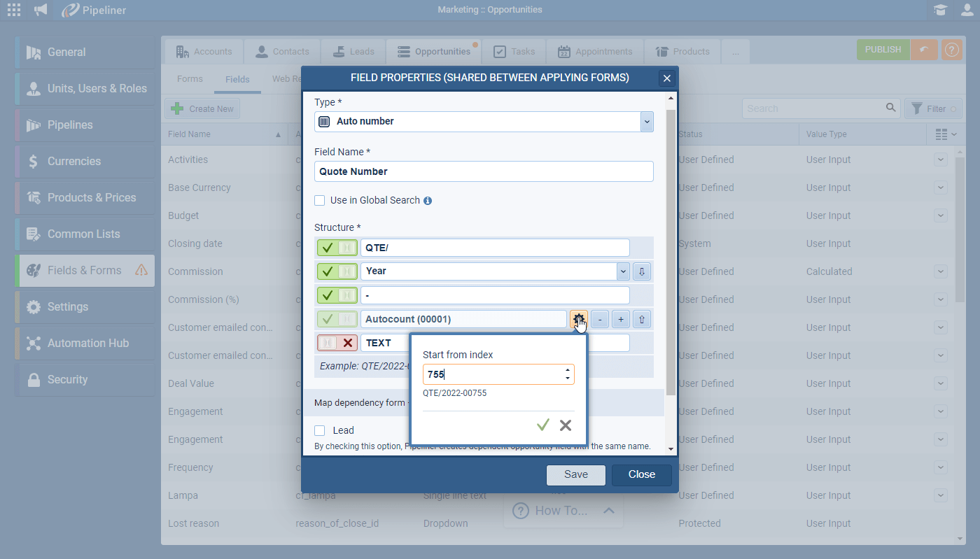Open the app grid icon in top bar
Image resolution: width=980 pixels, height=559 pixels.
click(x=14, y=10)
